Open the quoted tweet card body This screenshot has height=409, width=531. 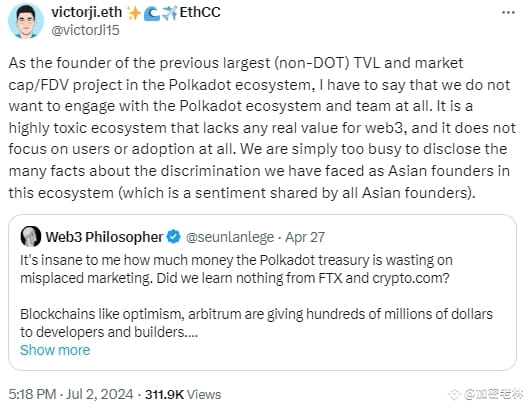coord(262,293)
